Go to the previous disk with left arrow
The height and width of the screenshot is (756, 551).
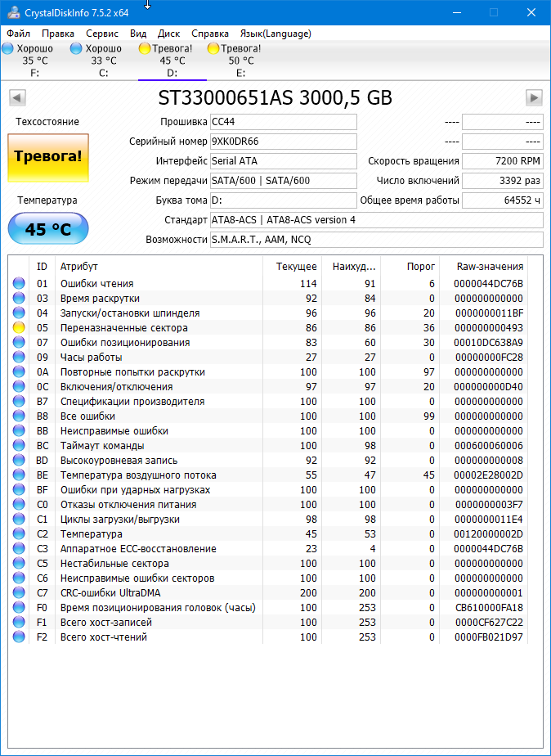17,98
